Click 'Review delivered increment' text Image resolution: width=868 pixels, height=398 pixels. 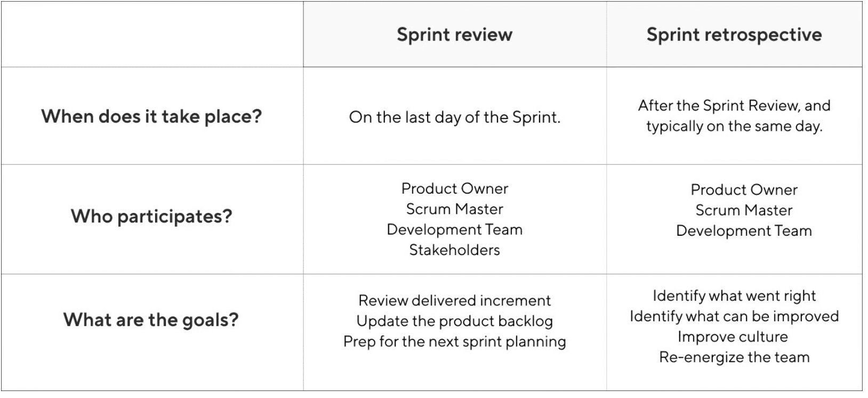(455, 300)
